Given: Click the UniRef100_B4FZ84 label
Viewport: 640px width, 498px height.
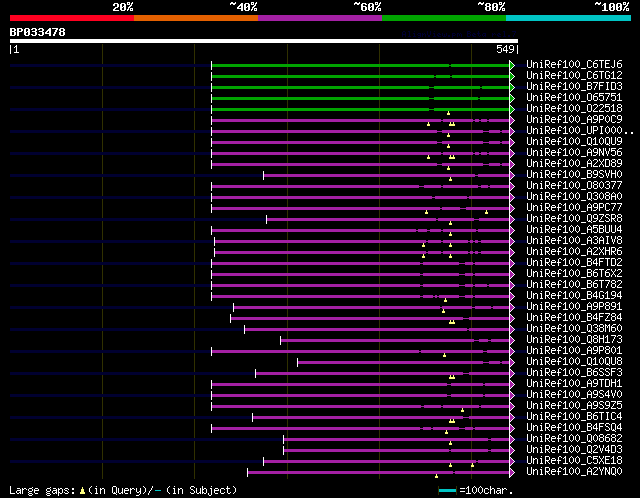Looking at the screenshot, I should pos(574,318).
